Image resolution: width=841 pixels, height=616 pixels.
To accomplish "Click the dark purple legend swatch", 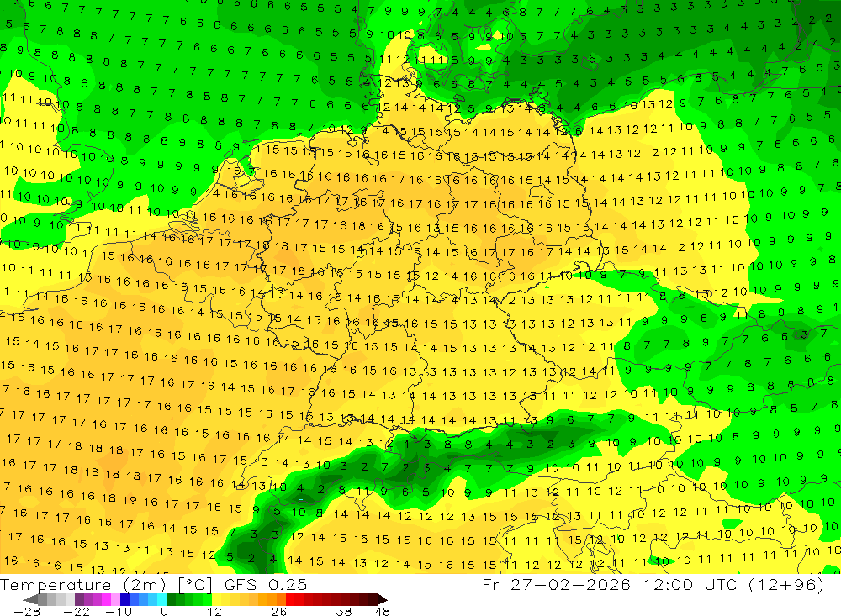I will [79, 599].
